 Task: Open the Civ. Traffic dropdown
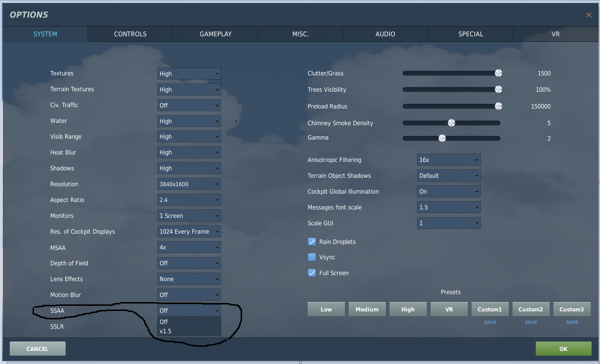point(189,105)
